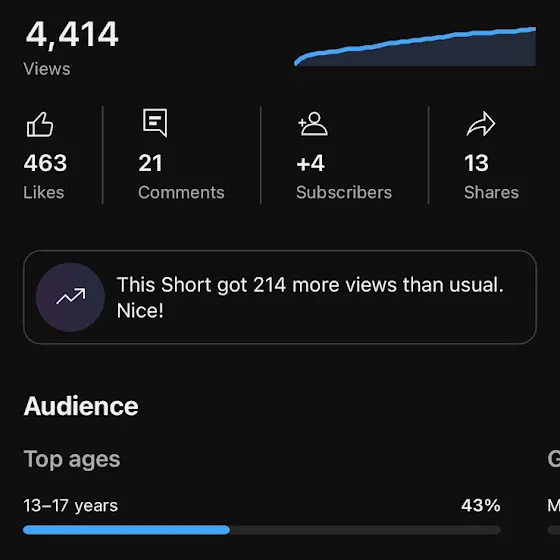Tap the add-subscriber person icon
This screenshot has width=560, height=560.
313,124
